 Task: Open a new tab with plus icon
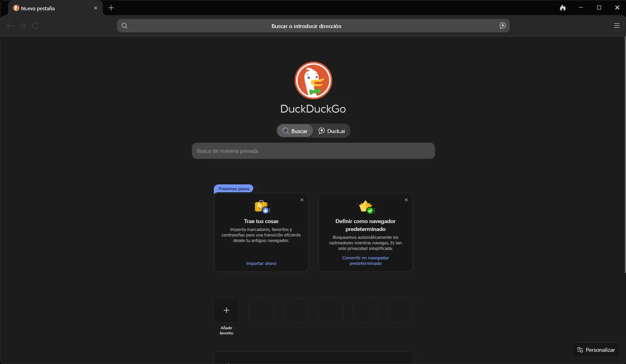111,8
